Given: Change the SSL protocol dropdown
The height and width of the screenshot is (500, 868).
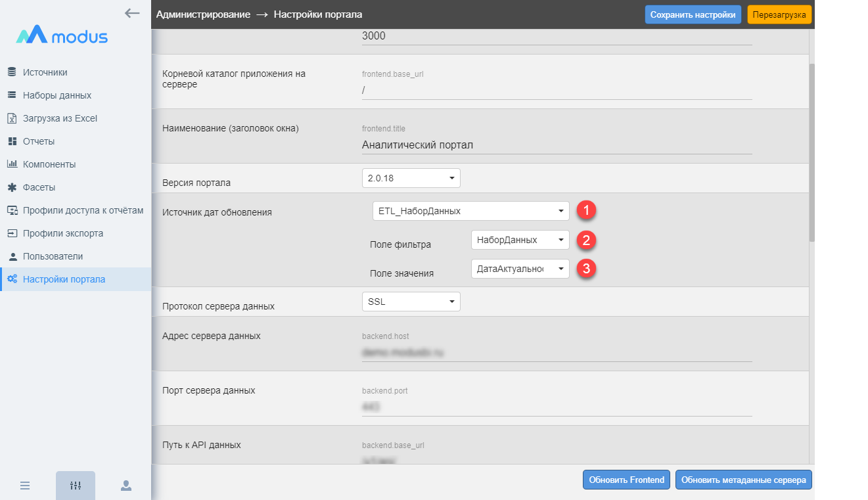Looking at the screenshot, I should pyautogui.click(x=411, y=302).
